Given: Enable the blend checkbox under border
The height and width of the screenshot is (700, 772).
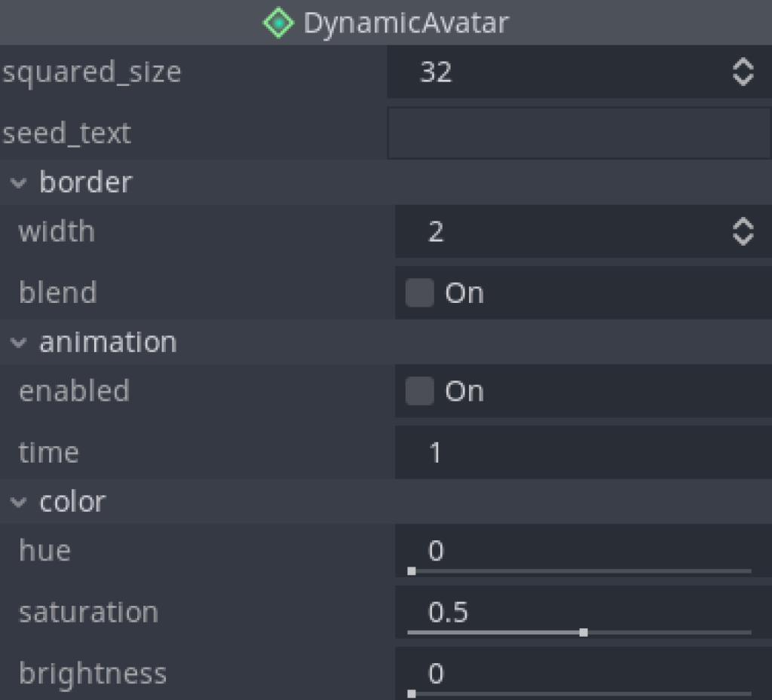Looking at the screenshot, I should pos(418,292).
